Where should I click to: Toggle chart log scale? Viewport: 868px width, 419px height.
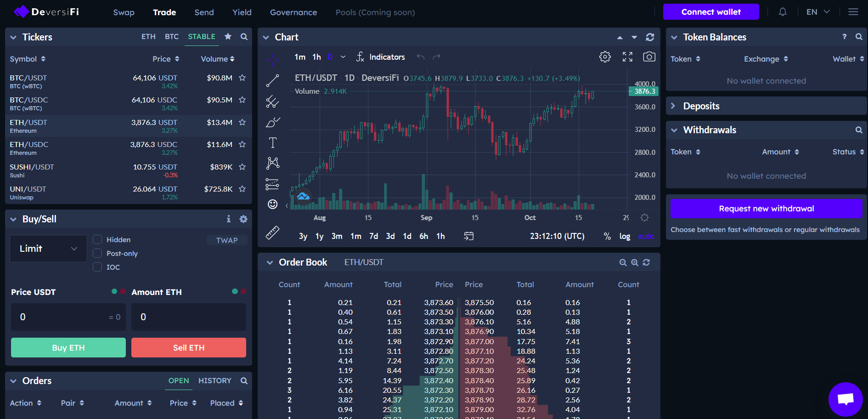625,236
